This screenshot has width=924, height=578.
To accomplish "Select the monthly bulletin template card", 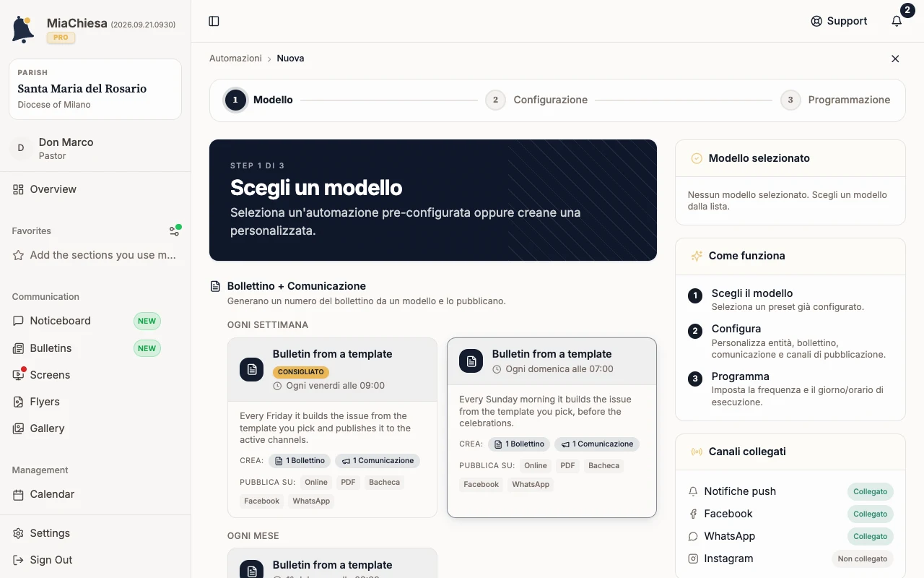I will 332,563.
